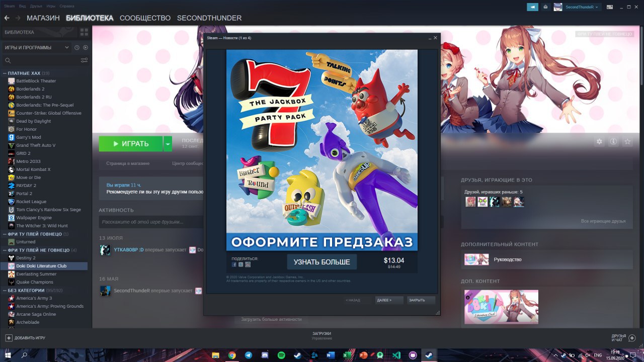Collapse ФРИ ТУ ПЛЕЙ НЕ ГОВНЕЦО category (4)

[x=5, y=250]
